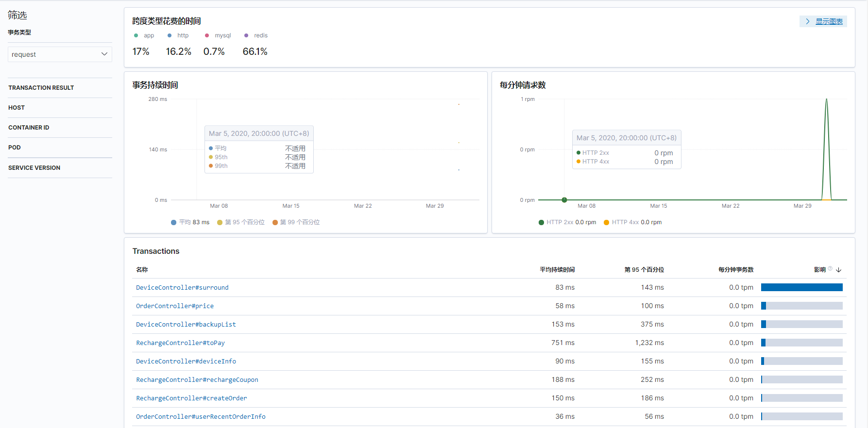Click the 显示图表 link
The image size is (868, 428).
coord(829,21)
